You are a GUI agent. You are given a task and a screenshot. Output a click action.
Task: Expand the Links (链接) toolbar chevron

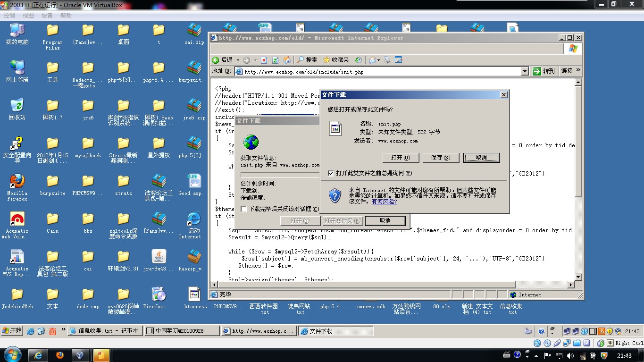578,70
